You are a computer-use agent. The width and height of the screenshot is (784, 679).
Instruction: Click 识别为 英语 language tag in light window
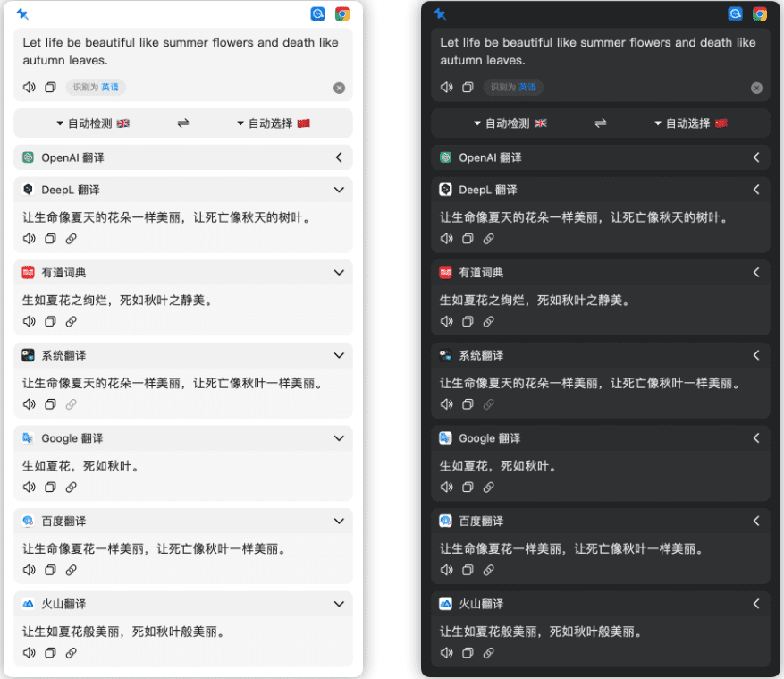pos(96,87)
